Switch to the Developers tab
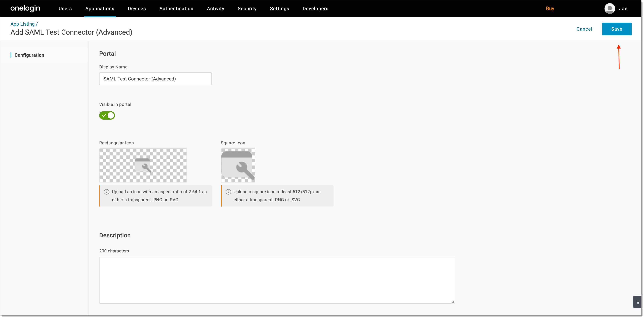 click(315, 8)
